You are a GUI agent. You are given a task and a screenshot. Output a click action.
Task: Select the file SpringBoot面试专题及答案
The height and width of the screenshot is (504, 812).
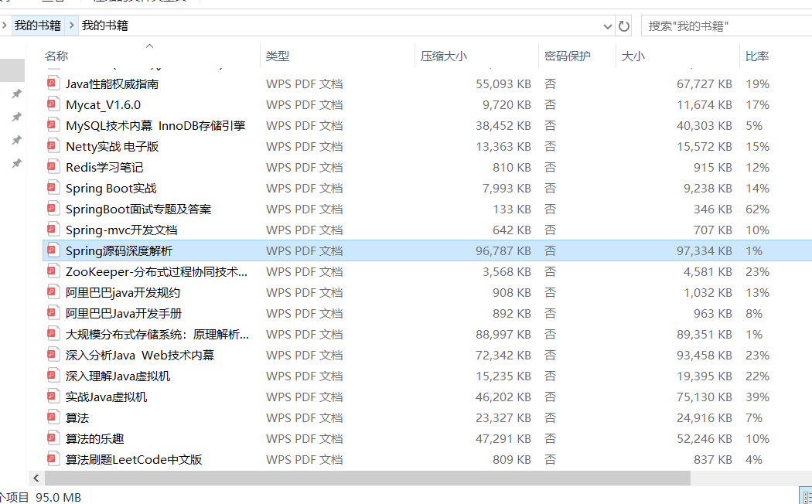coord(138,209)
